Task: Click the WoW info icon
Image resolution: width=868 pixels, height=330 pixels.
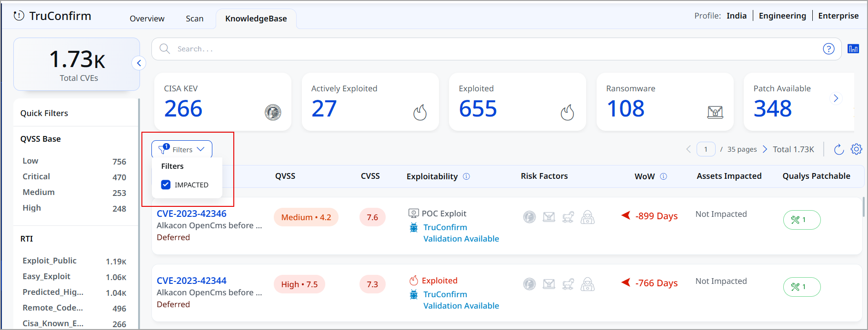Action: point(663,176)
